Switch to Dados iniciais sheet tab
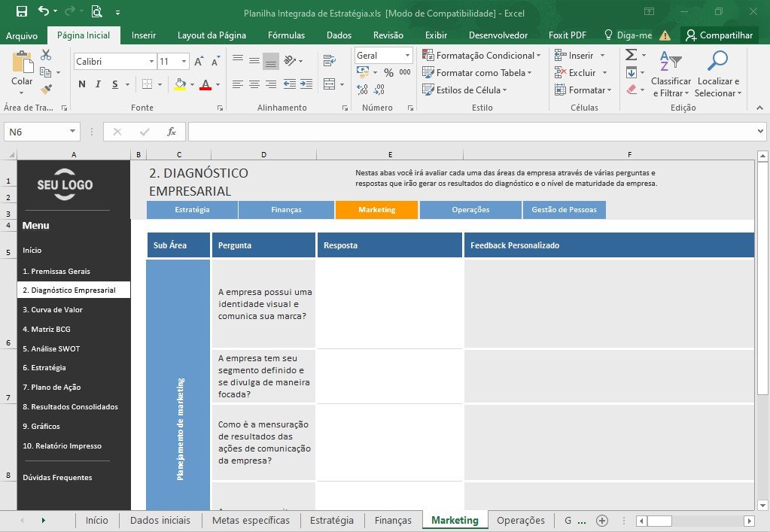The height and width of the screenshot is (532, 770). click(x=160, y=521)
